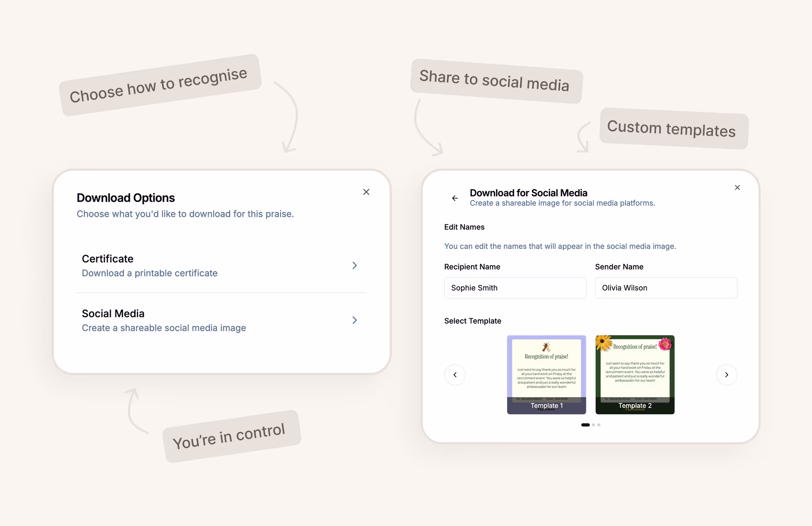Click 'Download for Social Media' heading
This screenshot has width=812, height=526.
(x=528, y=193)
